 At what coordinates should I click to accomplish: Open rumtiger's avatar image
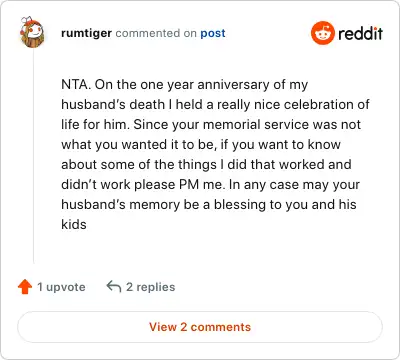(32, 32)
